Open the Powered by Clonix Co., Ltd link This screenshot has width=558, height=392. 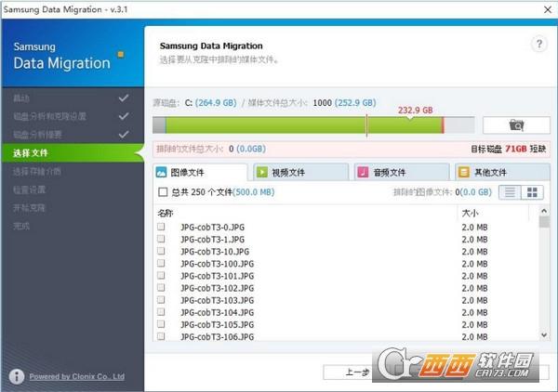77,376
